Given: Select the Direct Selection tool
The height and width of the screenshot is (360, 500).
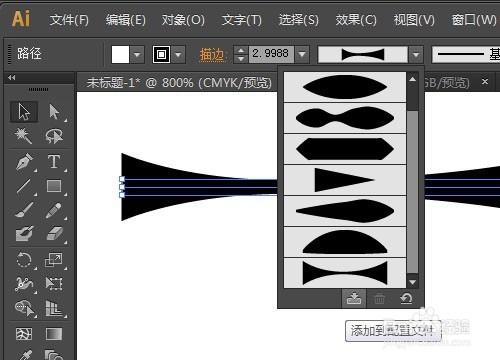Looking at the screenshot, I should click(54, 112).
